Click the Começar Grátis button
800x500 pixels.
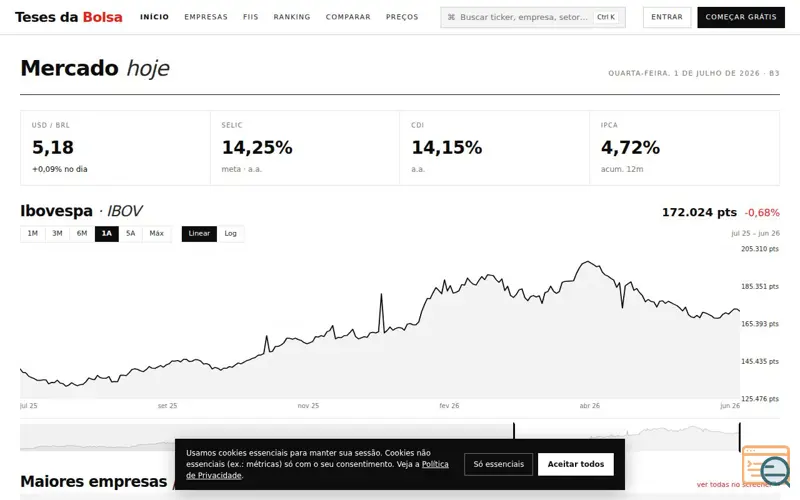[741, 17]
